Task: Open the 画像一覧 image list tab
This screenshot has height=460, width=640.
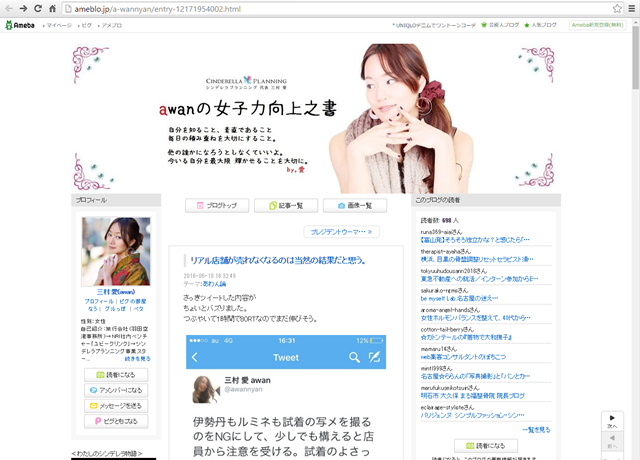Action: 354,205
